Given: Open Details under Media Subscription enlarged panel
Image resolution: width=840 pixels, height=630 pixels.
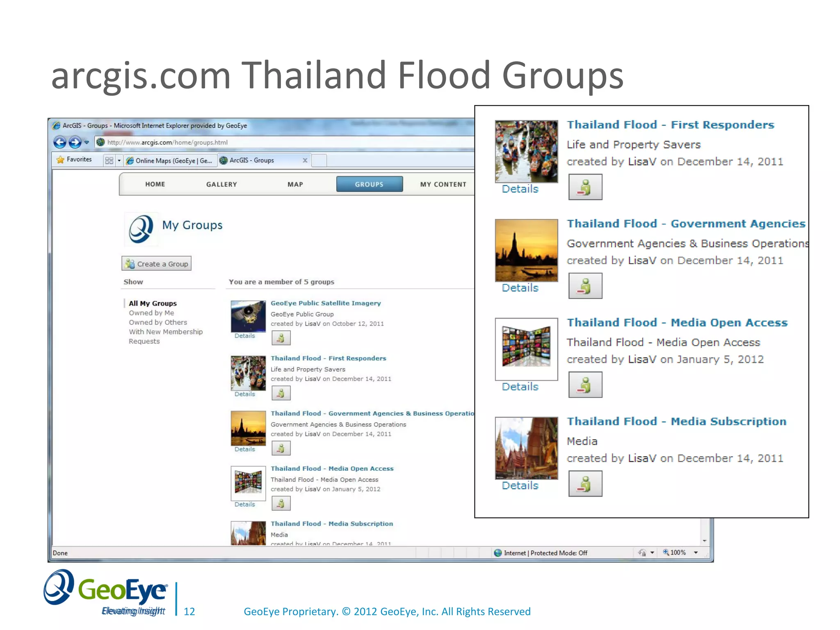Looking at the screenshot, I should click(520, 485).
